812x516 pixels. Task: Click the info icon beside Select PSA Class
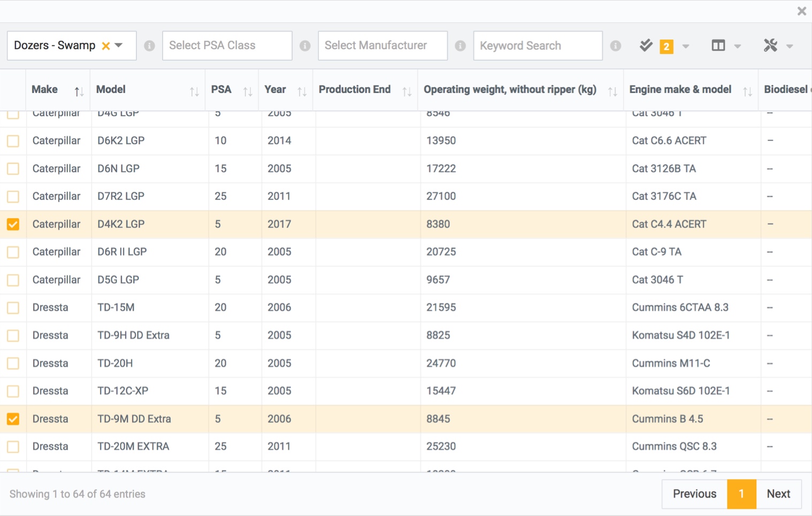pyautogui.click(x=305, y=46)
